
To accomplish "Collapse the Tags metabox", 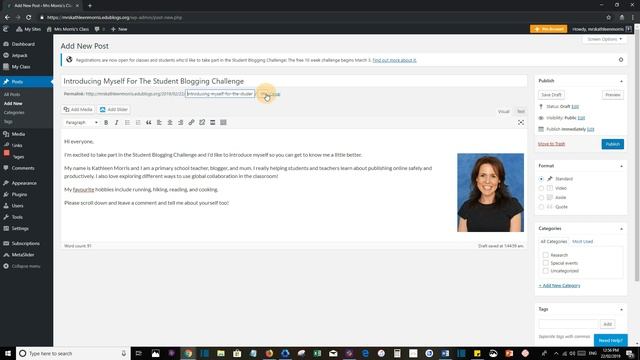I will pos(621,310).
